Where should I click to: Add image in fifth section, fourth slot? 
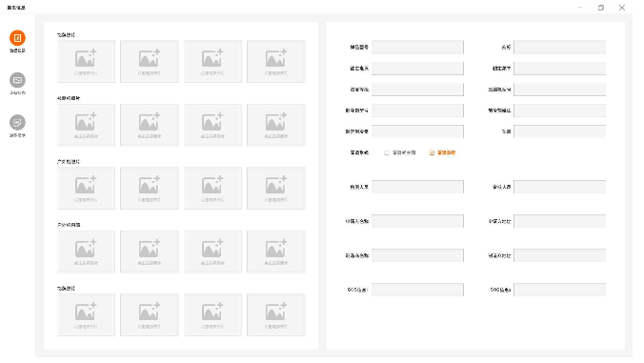coord(276,315)
